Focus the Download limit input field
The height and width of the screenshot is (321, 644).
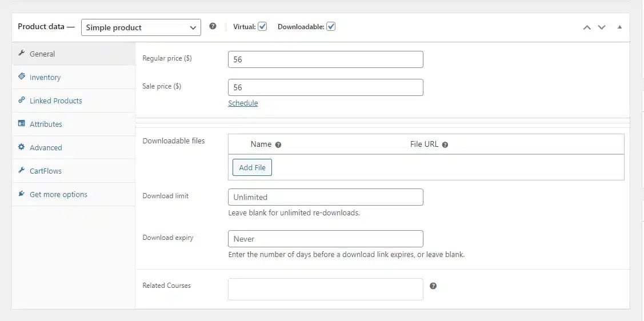pyautogui.click(x=326, y=197)
